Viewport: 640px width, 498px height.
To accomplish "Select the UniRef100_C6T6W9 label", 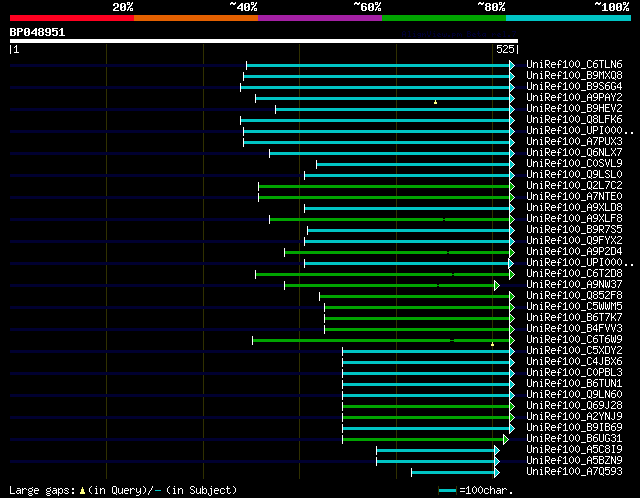I will (574, 340).
